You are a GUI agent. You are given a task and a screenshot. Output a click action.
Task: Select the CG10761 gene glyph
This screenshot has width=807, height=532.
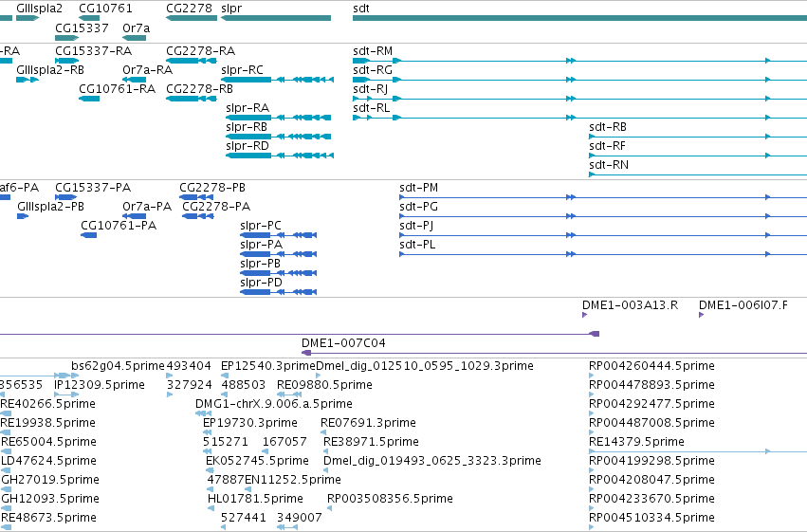coord(89,18)
